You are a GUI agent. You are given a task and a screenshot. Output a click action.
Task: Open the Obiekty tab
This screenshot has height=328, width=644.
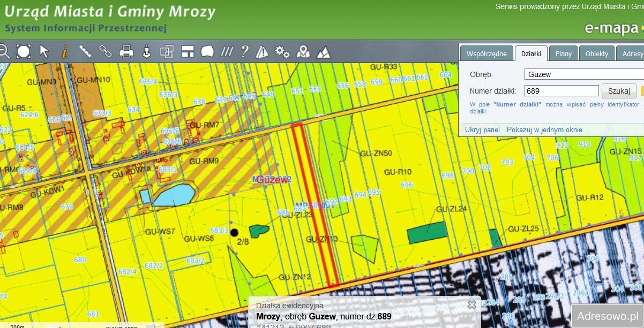click(597, 54)
